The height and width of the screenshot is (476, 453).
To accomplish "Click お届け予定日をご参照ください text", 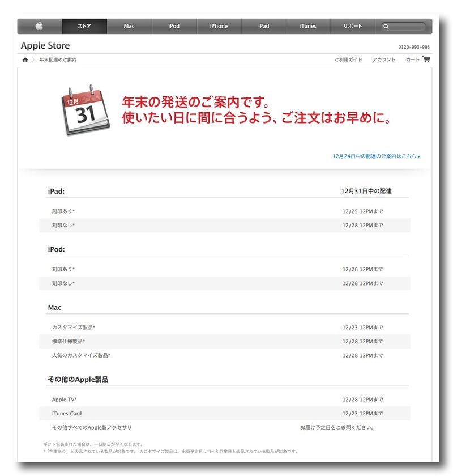I will point(337,427).
